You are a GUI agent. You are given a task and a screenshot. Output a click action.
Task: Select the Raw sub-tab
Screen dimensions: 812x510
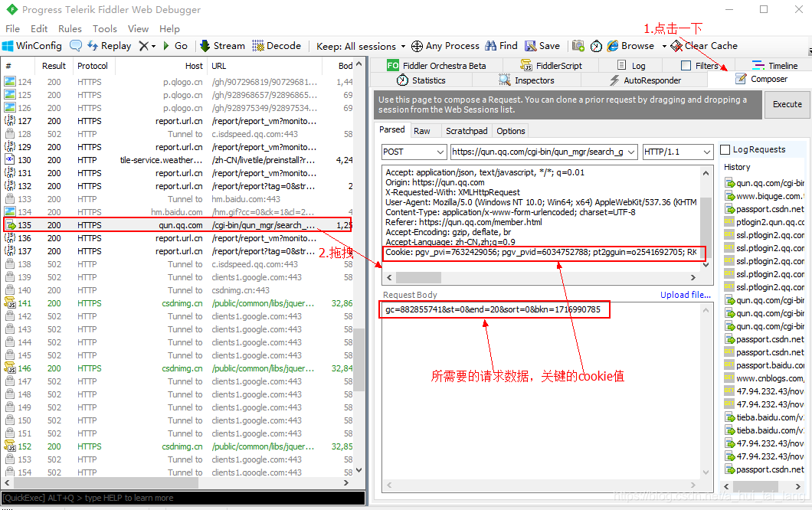tap(422, 131)
